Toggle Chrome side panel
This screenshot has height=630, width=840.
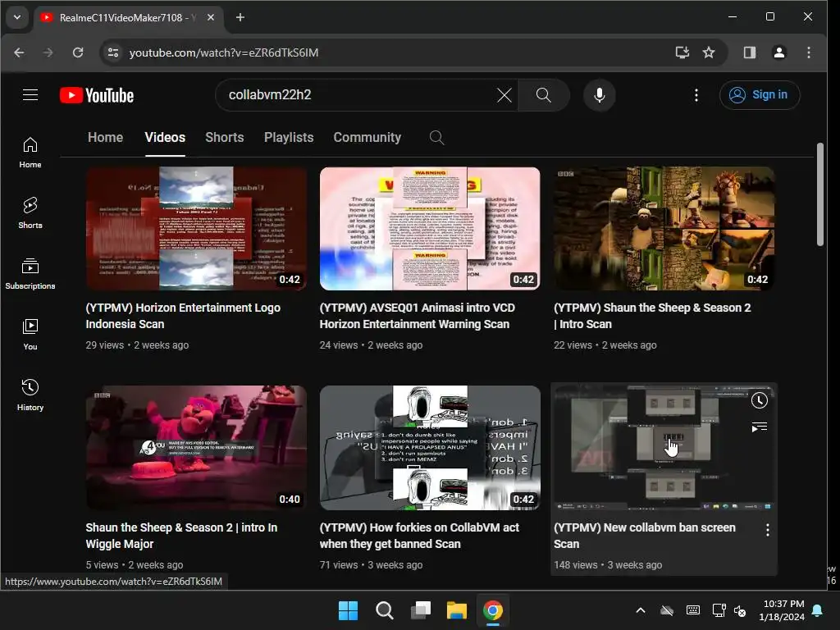pyautogui.click(x=750, y=52)
